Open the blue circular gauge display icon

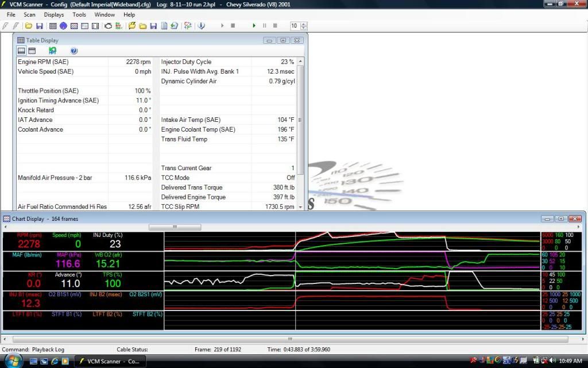pyautogui.click(x=63, y=26)
